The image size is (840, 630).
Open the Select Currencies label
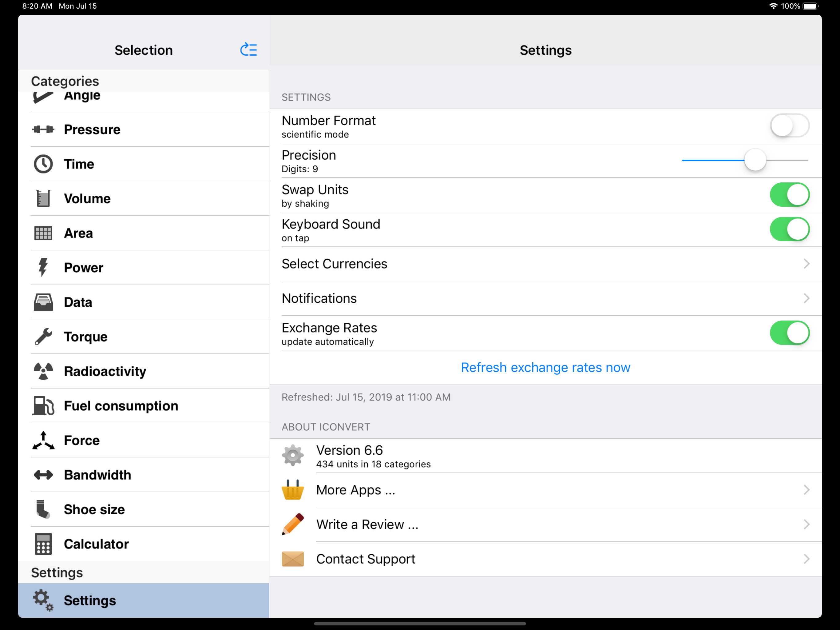pos(334,264)
